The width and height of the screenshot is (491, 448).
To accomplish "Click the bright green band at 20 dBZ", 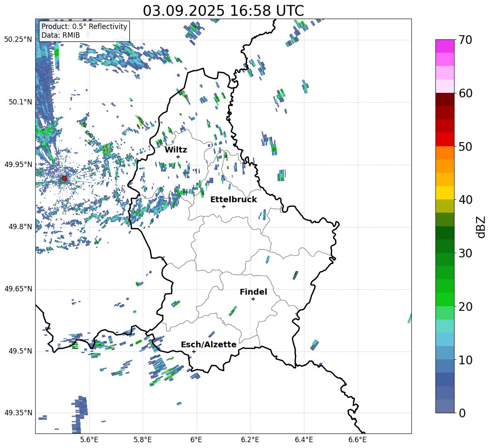I will pyautogui.click(x=445, y=299).
